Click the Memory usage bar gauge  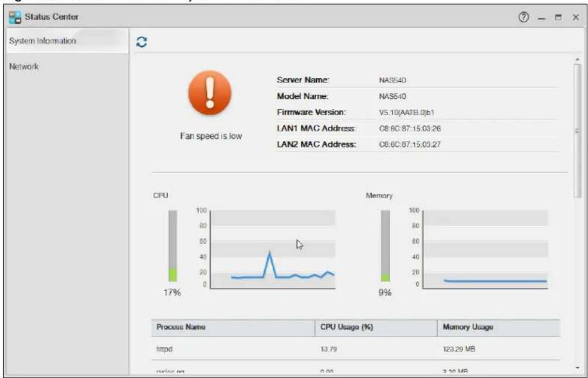[x=385, y=246]
